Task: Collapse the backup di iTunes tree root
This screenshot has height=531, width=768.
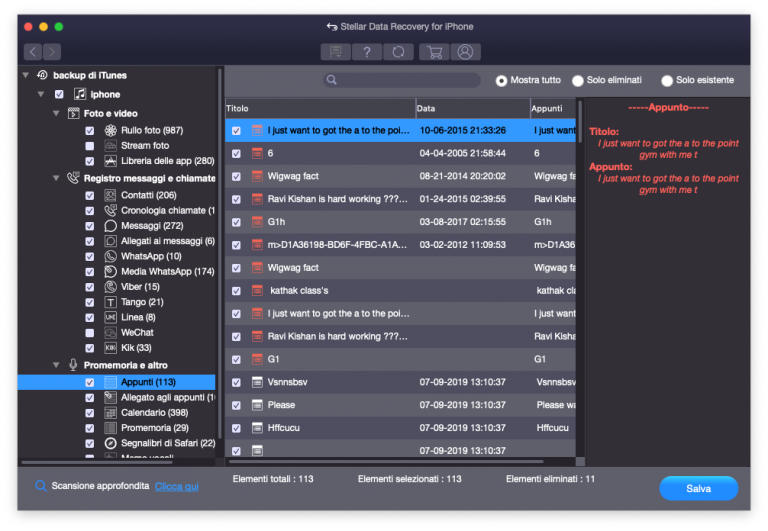Action: [25, 76]
